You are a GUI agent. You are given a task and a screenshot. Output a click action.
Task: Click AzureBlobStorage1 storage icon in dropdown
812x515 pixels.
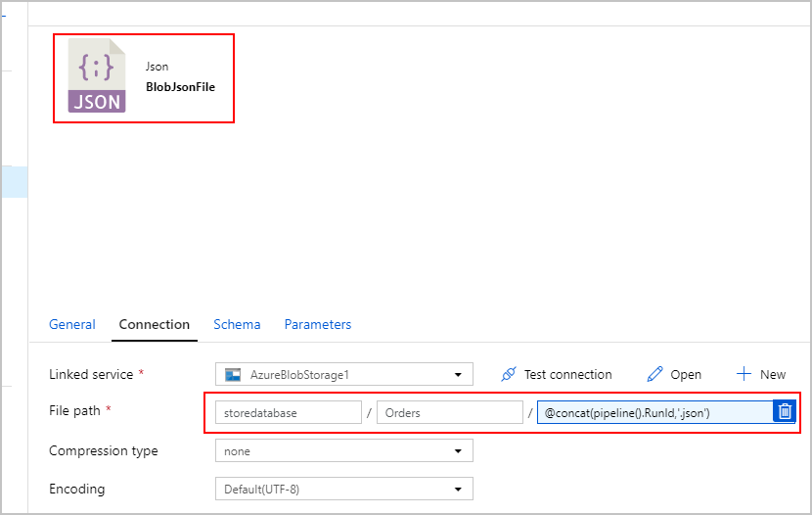click(x=233, y=375)
